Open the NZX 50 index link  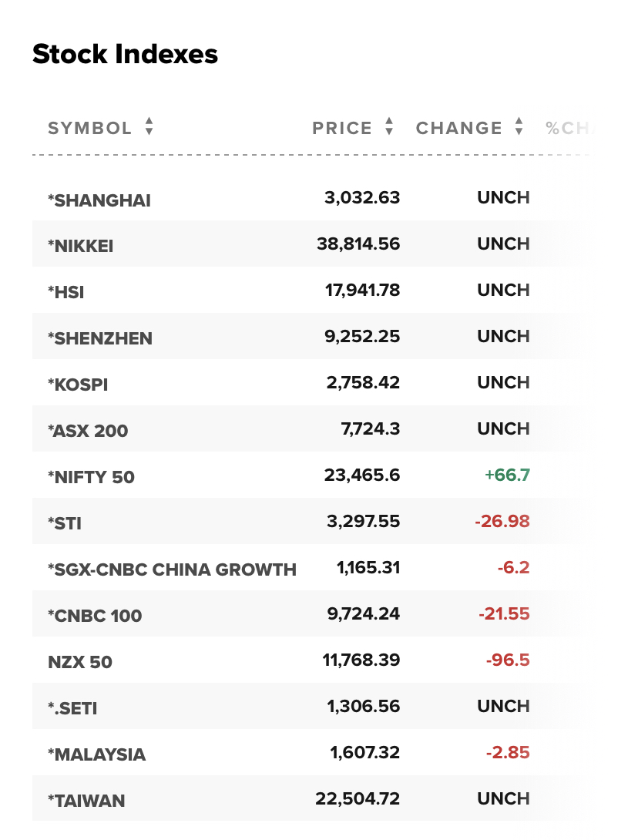pos(80,662)
